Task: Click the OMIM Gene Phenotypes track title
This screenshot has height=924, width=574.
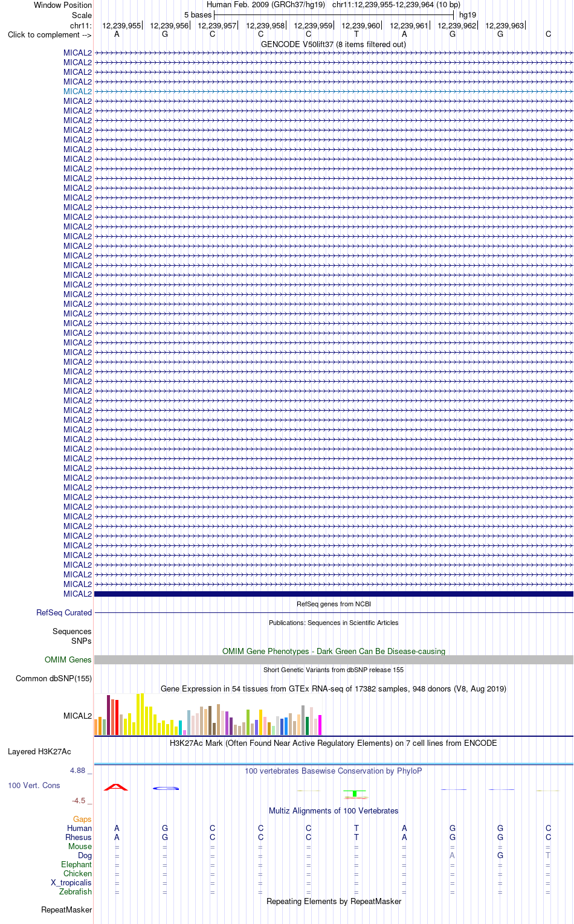Action: (334, 651)
